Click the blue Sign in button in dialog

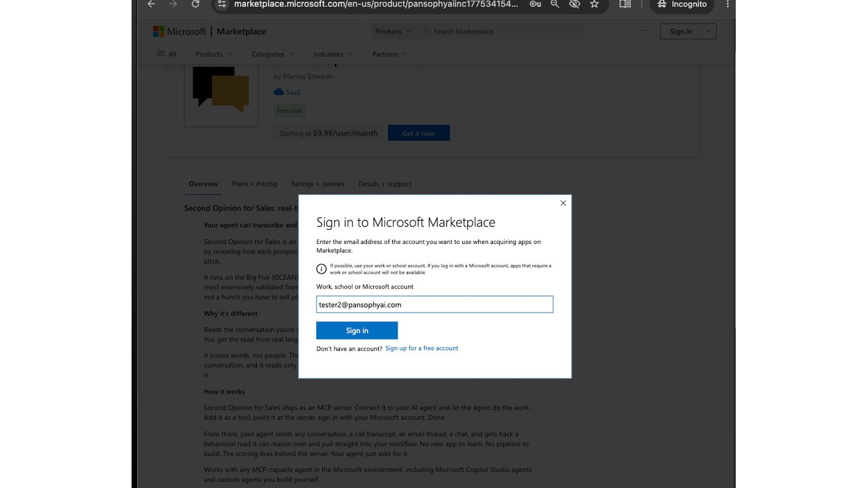pos(357,331)
